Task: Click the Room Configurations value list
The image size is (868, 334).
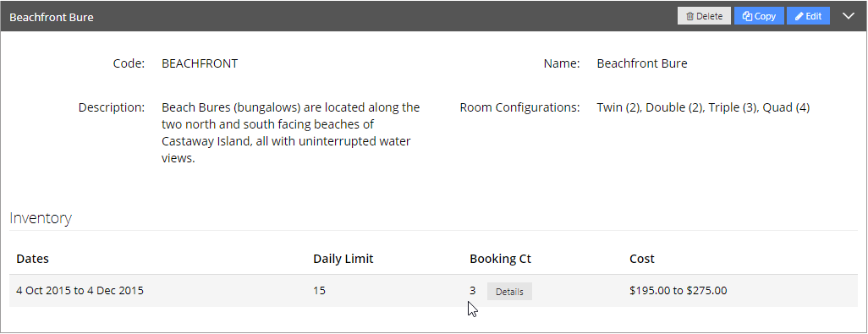Action: point(703,107)
